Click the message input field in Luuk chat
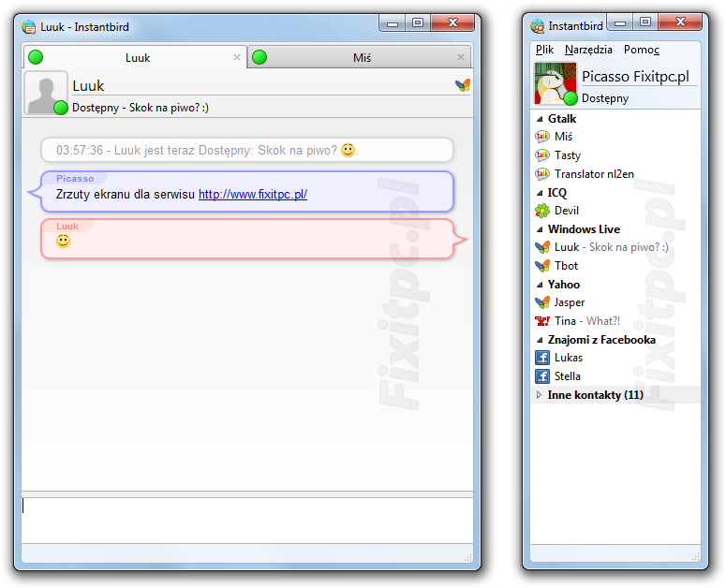The height and width of the screenshot is (588, 726). (247, 520)
